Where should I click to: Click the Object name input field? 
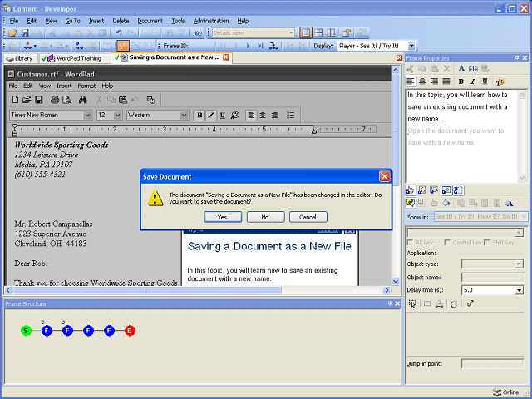click(493, 277)
